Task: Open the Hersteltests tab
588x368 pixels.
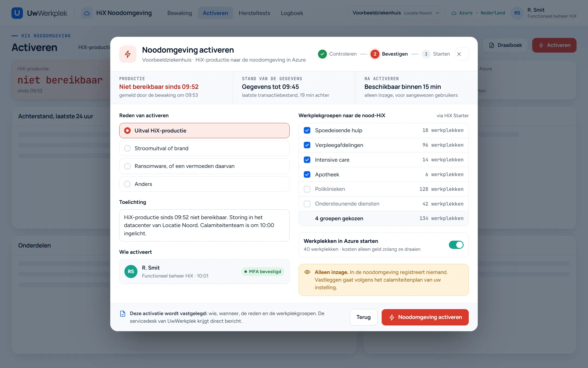Action: coord(254,13)
